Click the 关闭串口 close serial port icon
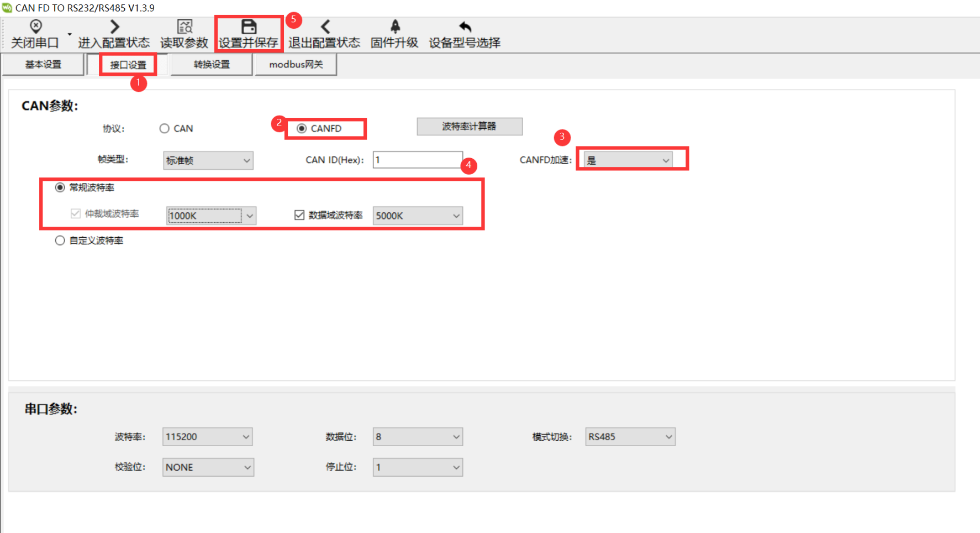Viewport: 980px width, 533px height. [35, 27]
